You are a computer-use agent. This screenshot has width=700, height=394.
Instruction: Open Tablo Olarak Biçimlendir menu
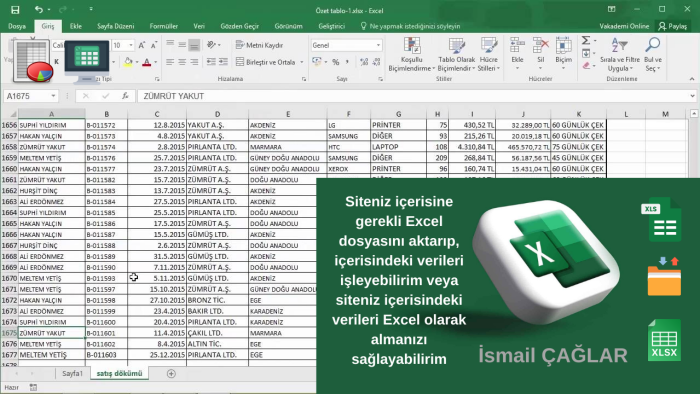tap(456, 54)
